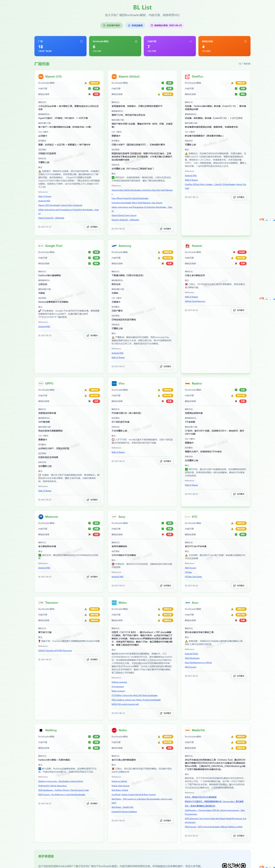The height and width of the screenshot is (868, 275).
Task: Open Wall of Shame link in Xiaomi (CN) card
Action: 45,196
